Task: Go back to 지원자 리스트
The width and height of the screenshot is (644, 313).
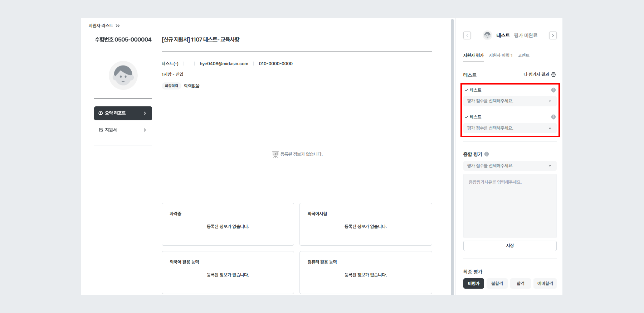Action: (x=101, y=26)
